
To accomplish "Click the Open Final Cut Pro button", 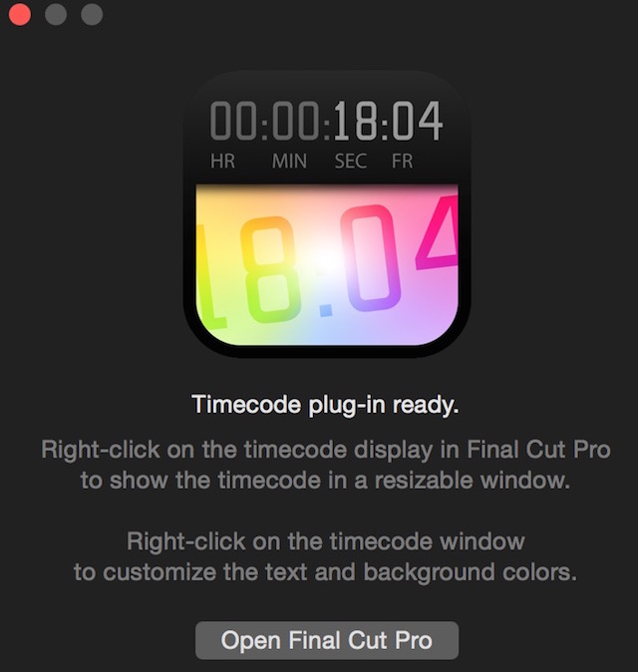I will [327, 640].
